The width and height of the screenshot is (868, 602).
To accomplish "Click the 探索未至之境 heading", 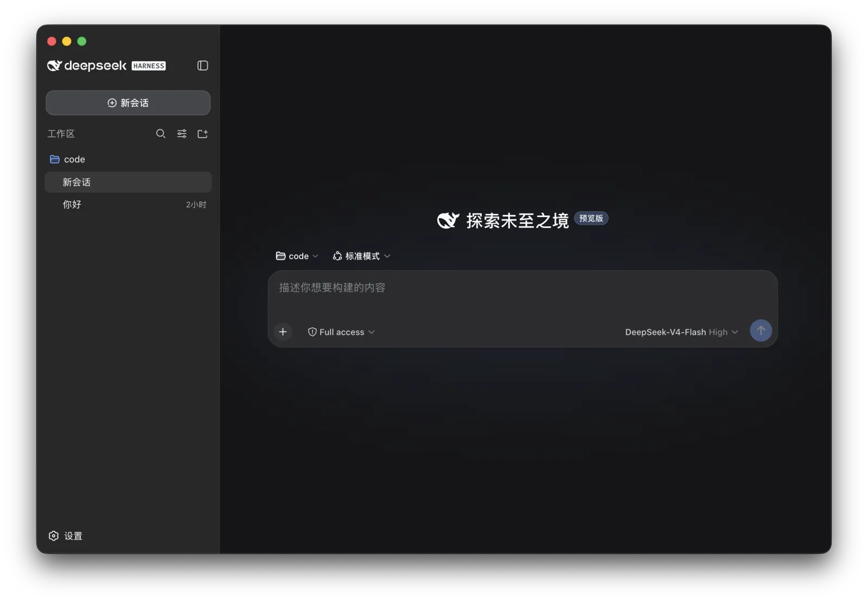I will tap(518, 221).
